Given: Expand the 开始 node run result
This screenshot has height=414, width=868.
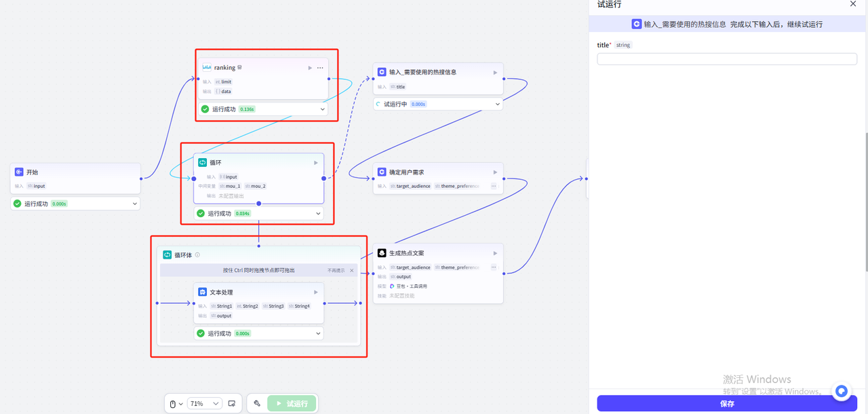Looking at the screenshot, I should coord(134,204).
